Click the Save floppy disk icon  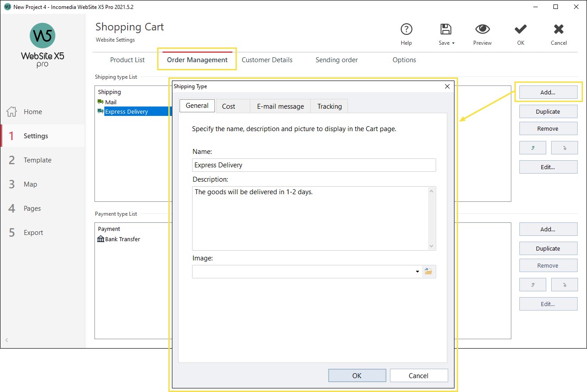(445, 29)
